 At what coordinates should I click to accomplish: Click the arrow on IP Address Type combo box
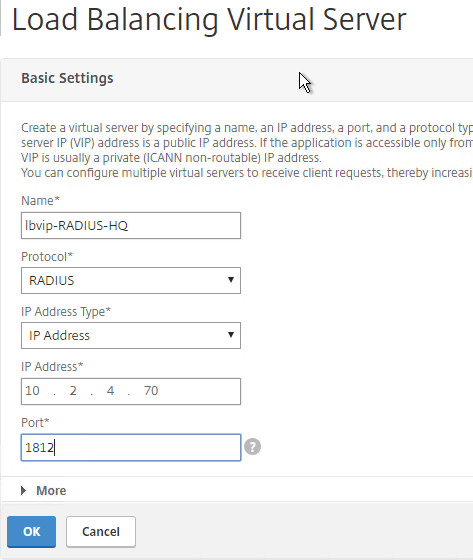231,335
